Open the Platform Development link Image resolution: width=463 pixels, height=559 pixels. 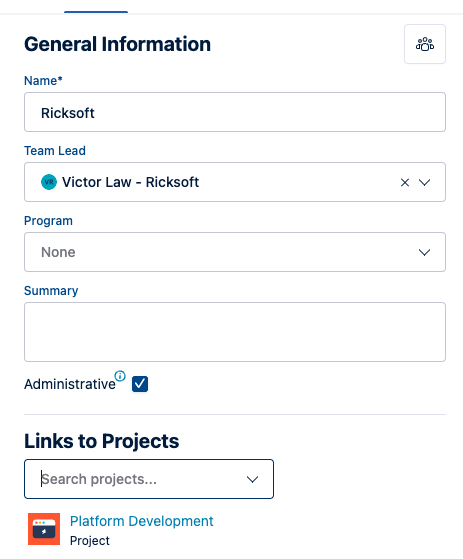pyautogui.click(x=142, y=521)
